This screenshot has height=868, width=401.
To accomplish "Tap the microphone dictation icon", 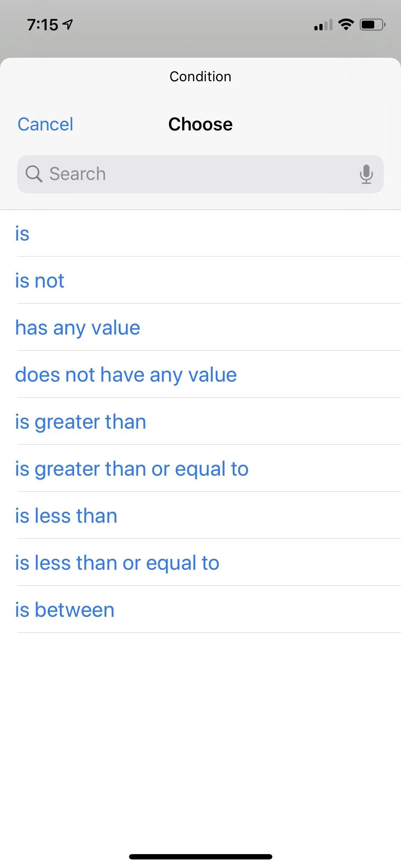I will click(366, 174).
